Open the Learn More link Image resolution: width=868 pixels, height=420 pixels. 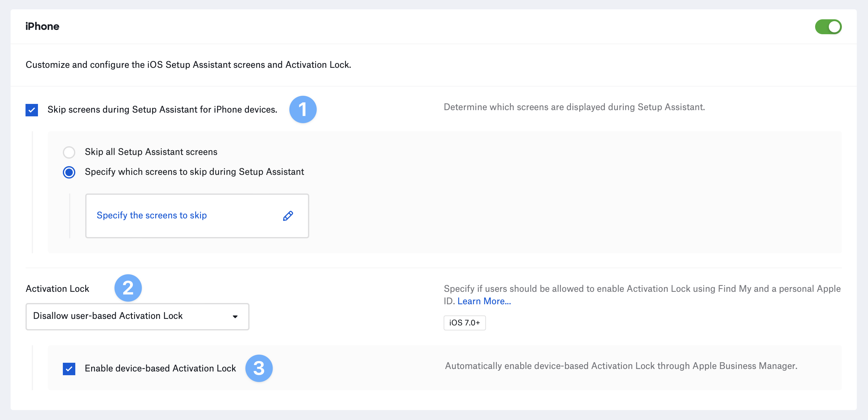(484, 301)
